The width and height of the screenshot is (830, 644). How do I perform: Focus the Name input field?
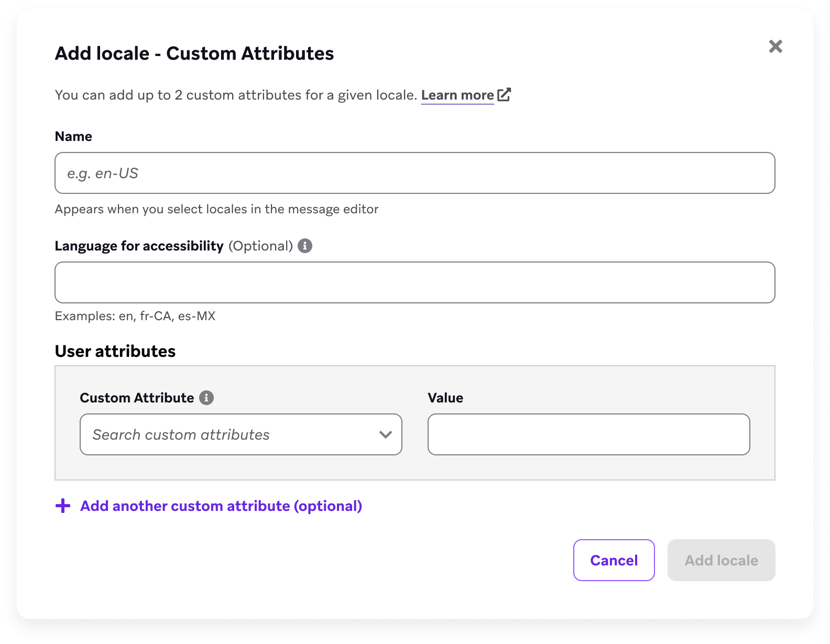415,173
